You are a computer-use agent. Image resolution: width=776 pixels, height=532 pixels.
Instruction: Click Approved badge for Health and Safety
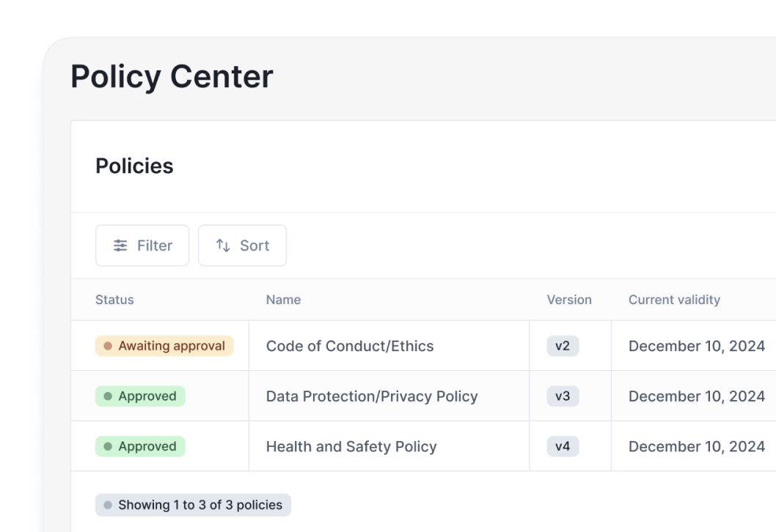tap(140, 446)
